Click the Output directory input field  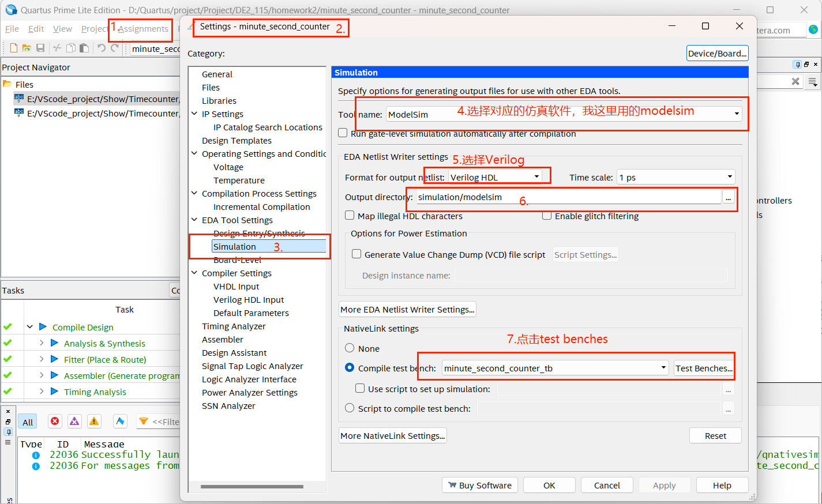(x=568, y=197)
